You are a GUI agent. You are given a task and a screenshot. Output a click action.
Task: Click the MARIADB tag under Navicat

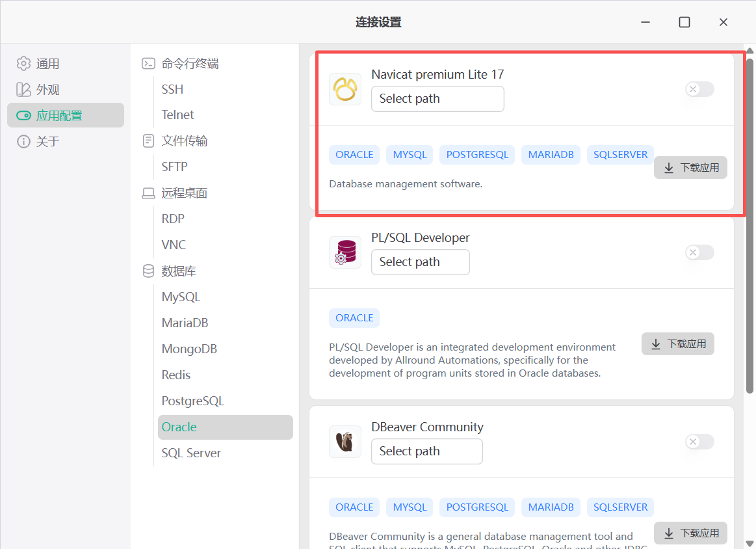point(551,155)
